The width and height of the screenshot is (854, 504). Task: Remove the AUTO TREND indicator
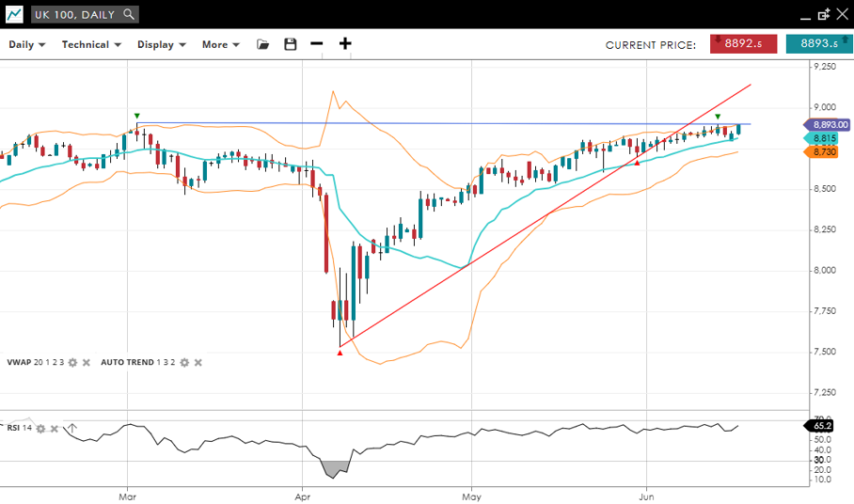click(198, 362)
